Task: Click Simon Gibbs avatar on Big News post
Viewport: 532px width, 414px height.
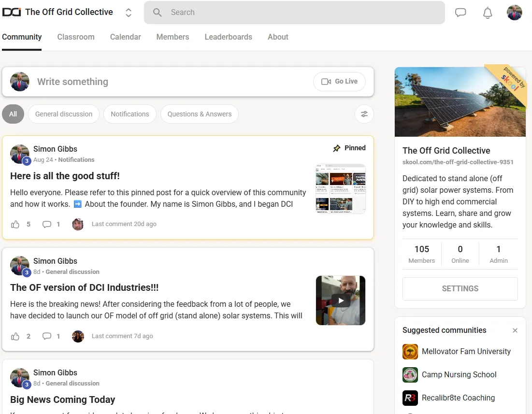Action: [x=20, y=378]
